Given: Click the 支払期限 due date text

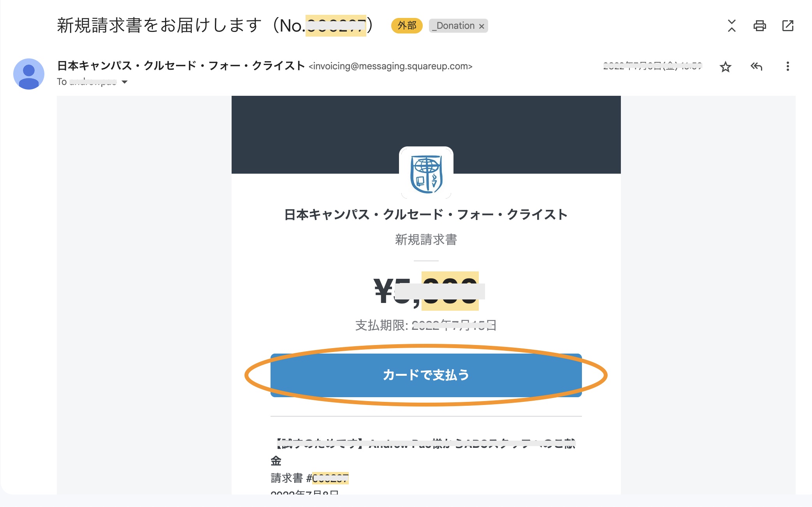Looking at the screenshot, I should [426, 325].
